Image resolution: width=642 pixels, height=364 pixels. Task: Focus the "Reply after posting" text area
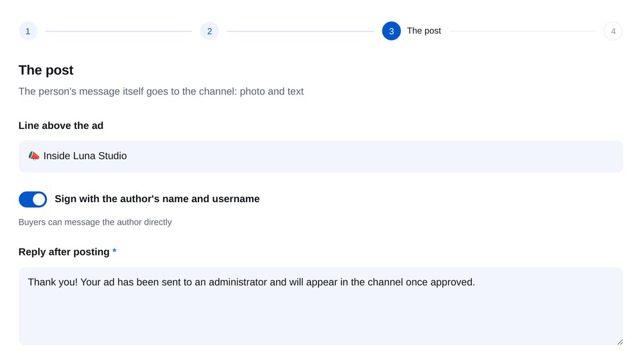click(320, 306)
